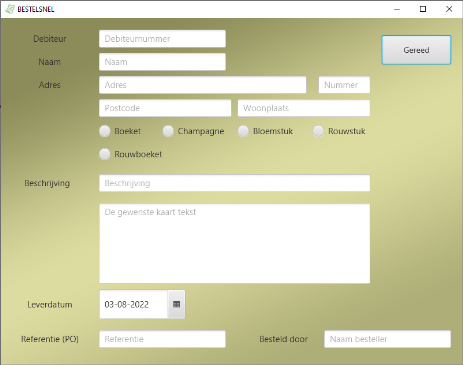
Task: Close the BESTELSNEL window
Action: [449, 9]
